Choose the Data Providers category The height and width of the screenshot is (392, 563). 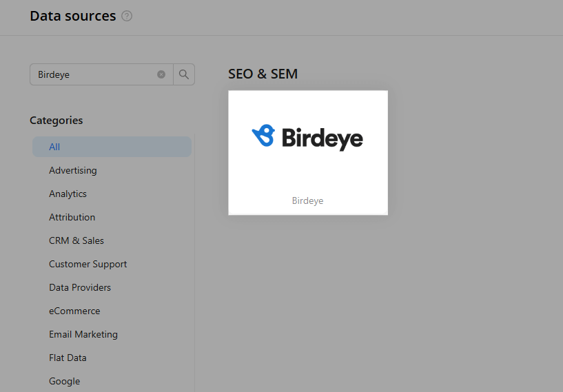point(80,287)
